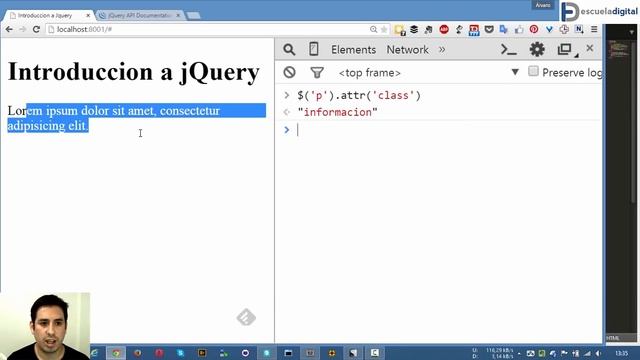Click the blue V extension icon
Image resolution: width=640 pixels, height=360 pixels.
[x=549, y=29]
